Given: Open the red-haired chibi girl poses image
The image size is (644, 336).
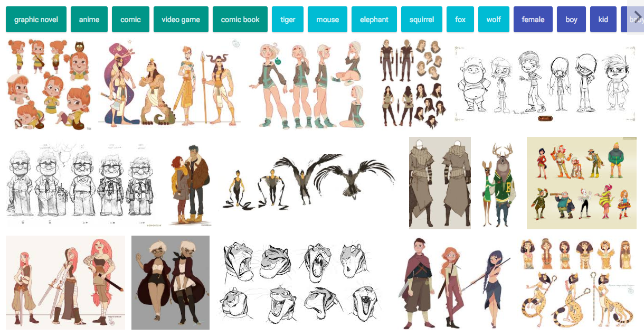Looking at the screenshot, I should pyautogui.click(x=50, y=83).
